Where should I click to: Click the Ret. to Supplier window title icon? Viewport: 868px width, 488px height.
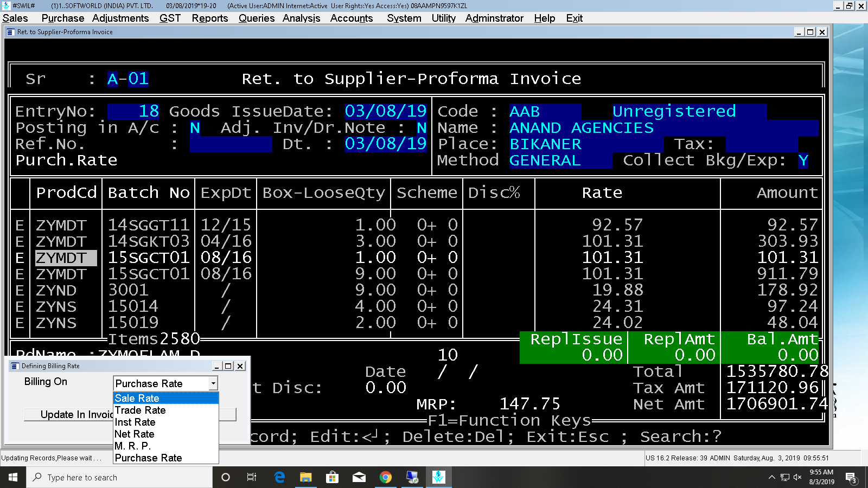pos(10,32)
